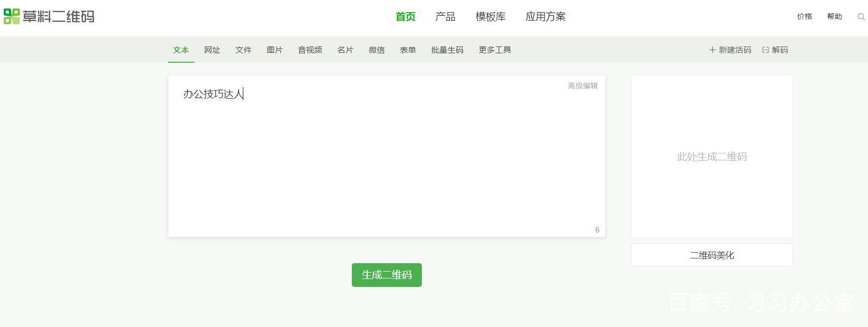The image size is (868, 327).
Task: Switch to the 微信 tab
Action: pyautogui.click(x=377, y=50)
